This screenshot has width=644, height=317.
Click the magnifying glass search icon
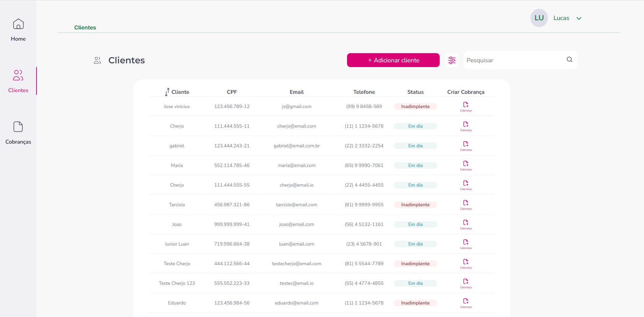[x=570, y=59]
